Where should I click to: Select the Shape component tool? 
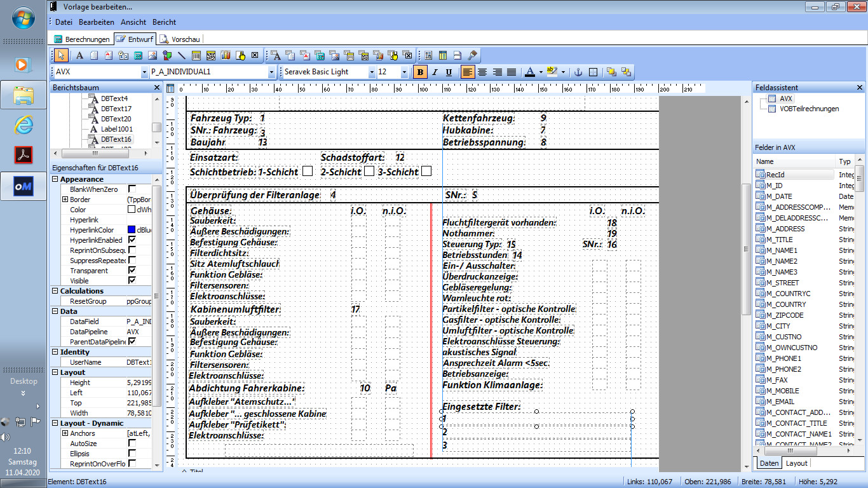point(166,55)
